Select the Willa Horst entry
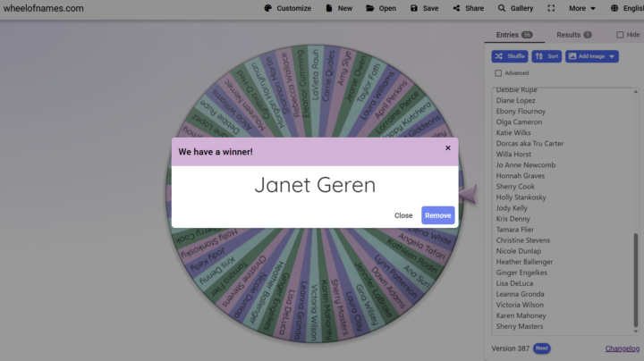 (513, 155)
